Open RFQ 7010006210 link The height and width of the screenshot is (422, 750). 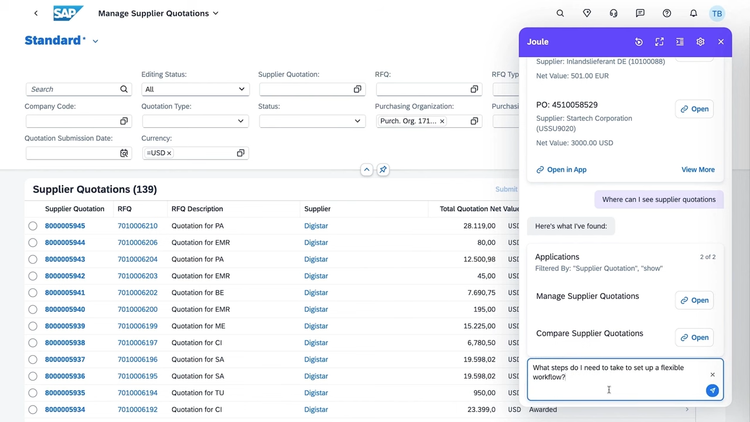click(137, 226)
